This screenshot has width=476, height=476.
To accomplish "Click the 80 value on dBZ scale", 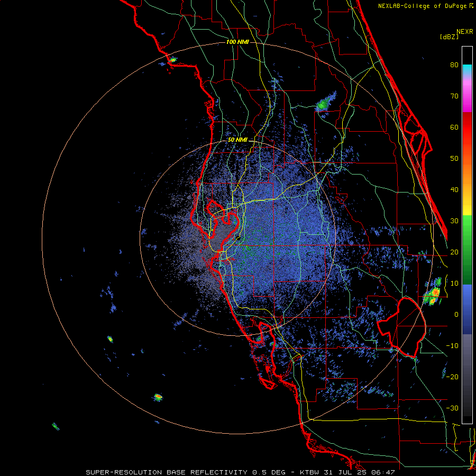I will tap(454, 65).
